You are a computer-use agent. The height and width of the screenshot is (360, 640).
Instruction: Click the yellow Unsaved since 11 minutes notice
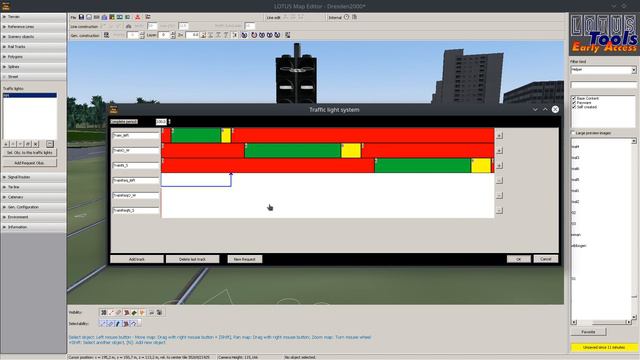click(604, 347)
